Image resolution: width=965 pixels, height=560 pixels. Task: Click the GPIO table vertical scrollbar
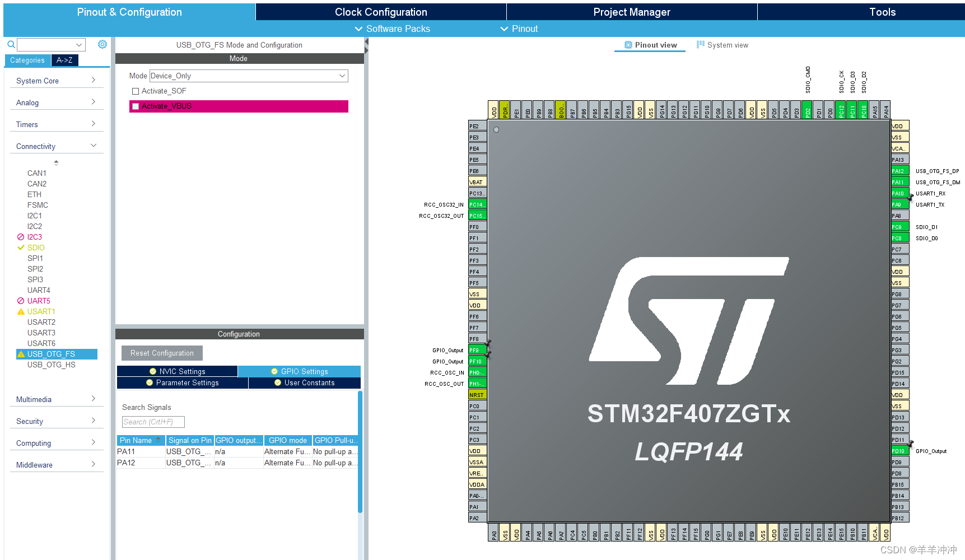(360, 451)
